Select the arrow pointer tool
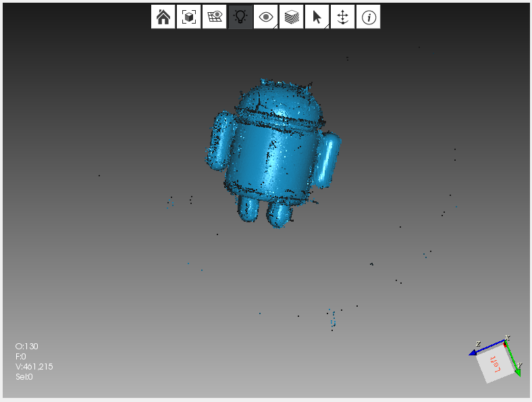 317,17
